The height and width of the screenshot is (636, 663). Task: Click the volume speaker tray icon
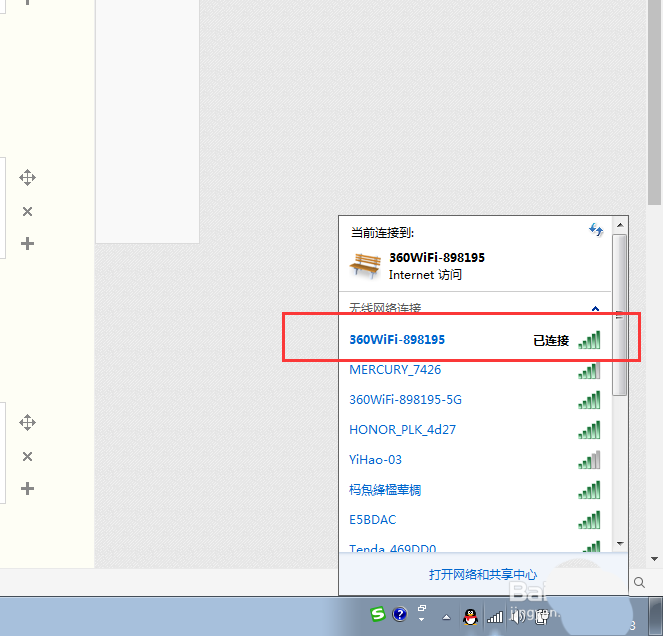[516, 617]
